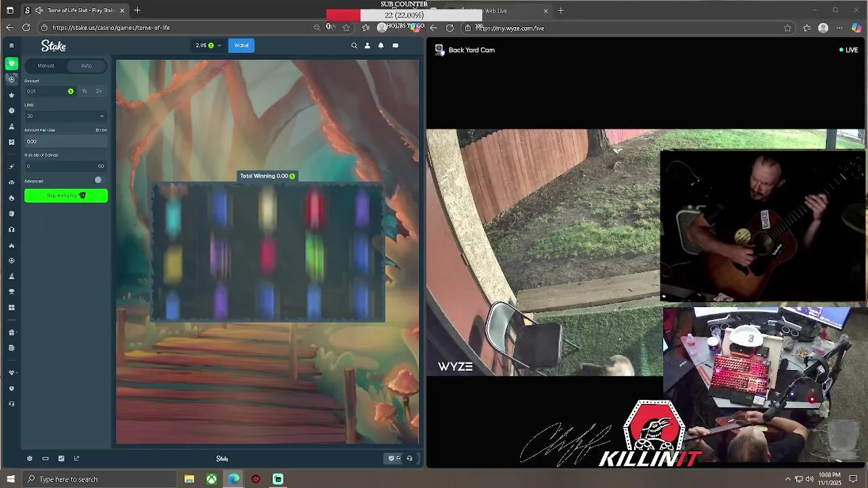Reload the stake.us page
868x488 pixels.
[26, 27]
